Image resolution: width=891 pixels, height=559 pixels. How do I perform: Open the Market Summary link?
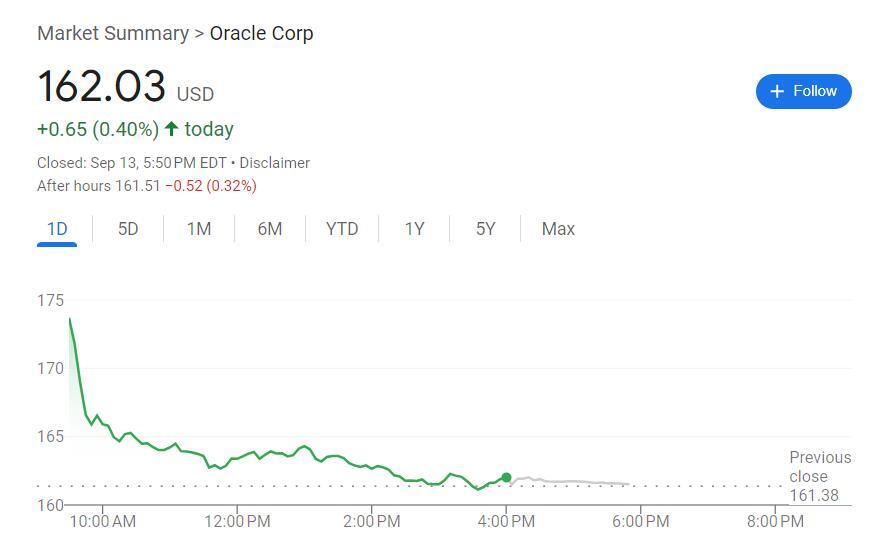[x=112, y=33]
